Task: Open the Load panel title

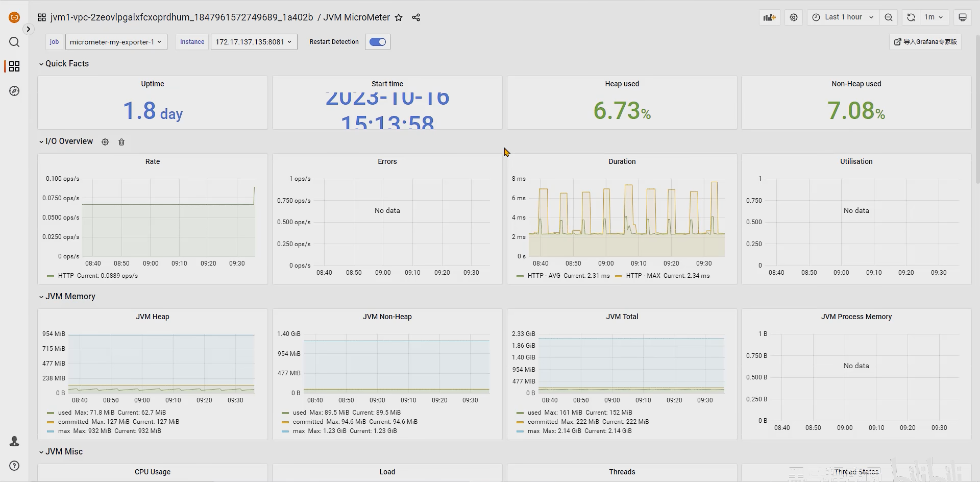Action: (387, 472)
